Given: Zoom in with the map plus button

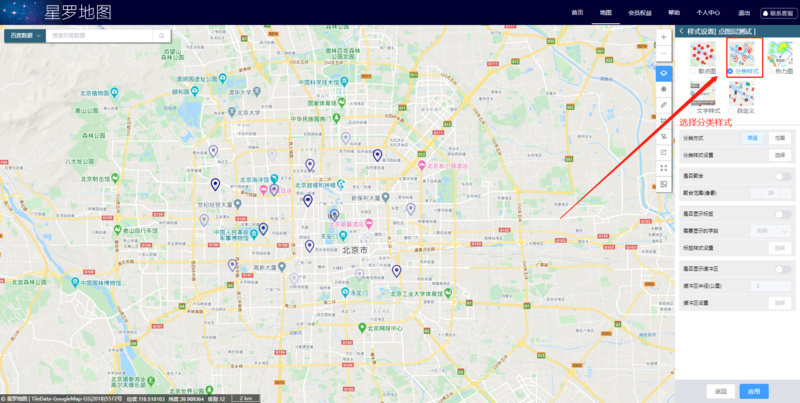Looking at the screenshot, I should pos(663,37).
